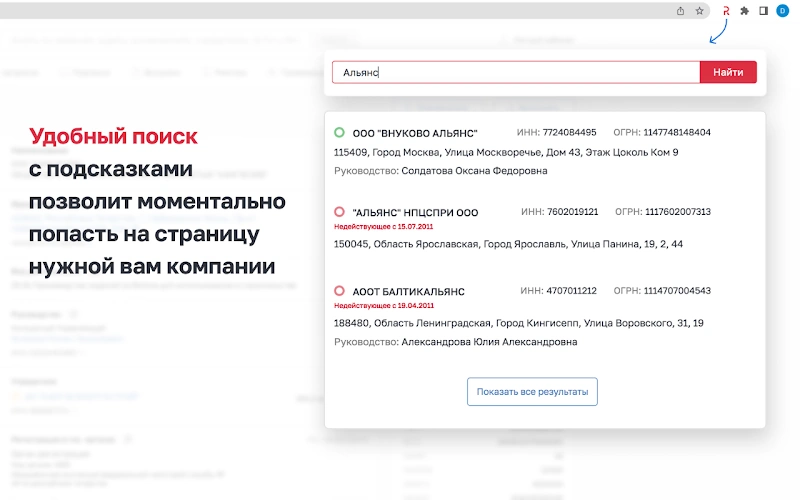The height and width of the screenshot is (500, 800).
Task: Click green status circle of ВНУКОВО АЛЬЯНС
Action: point(339,133)
